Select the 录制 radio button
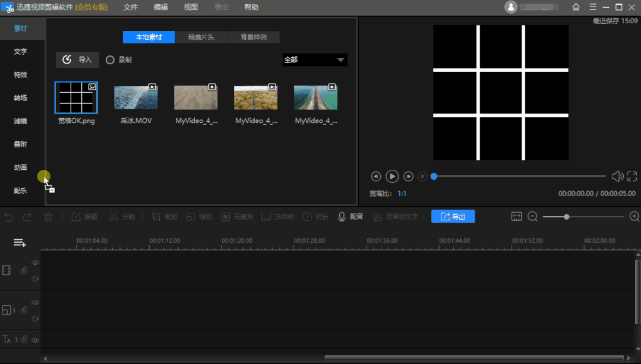This screenshot has width=641, height=364. [x=110, y=60]
